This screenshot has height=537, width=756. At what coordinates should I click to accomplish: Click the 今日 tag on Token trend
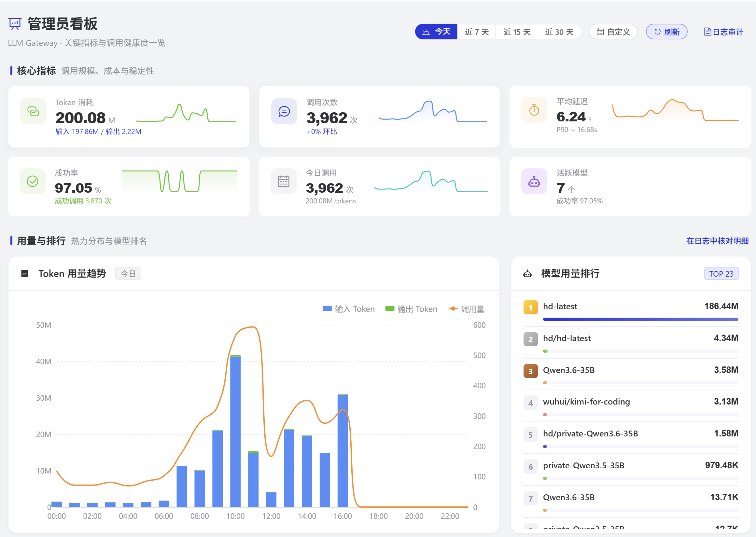(x=128, y=273)
